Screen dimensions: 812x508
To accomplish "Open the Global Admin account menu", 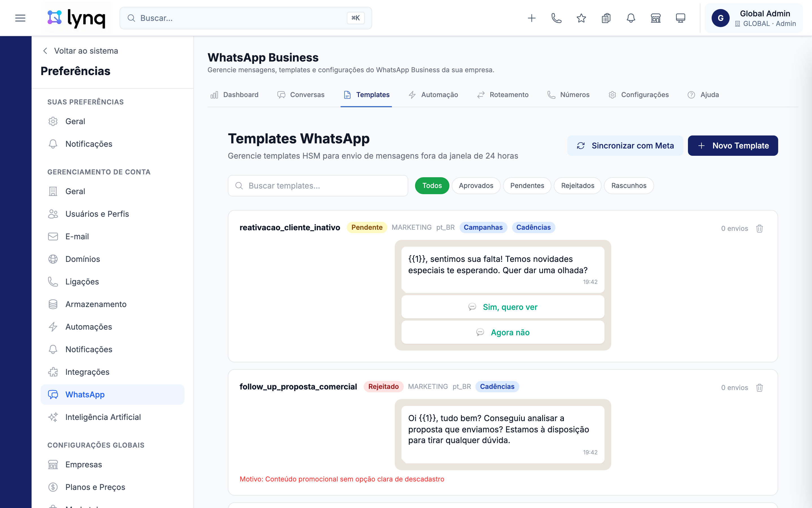I will coord(754,18).
